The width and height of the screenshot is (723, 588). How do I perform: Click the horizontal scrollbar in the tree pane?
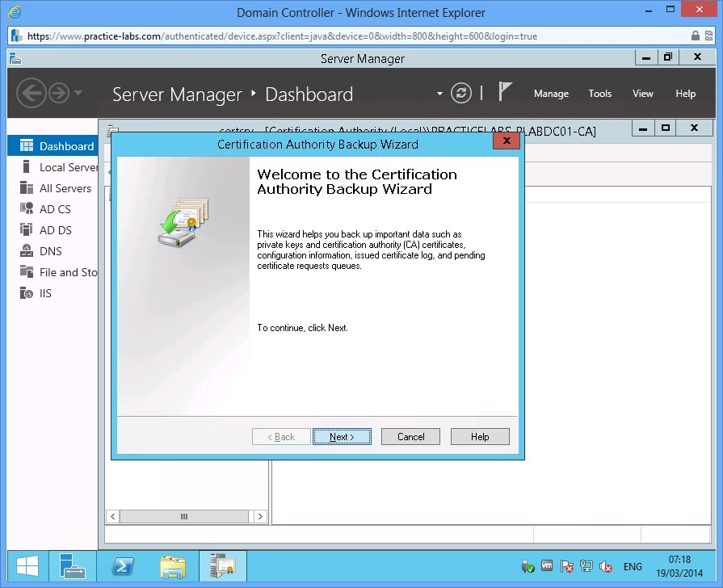click(184, 516)
